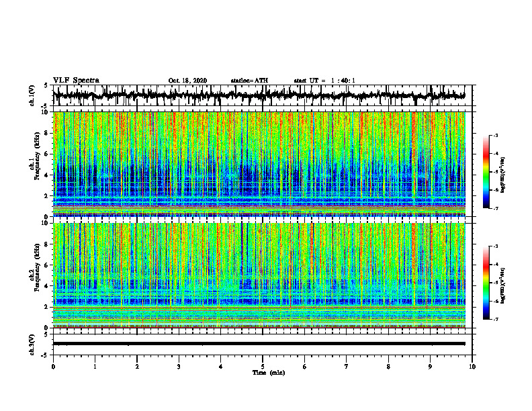Click the "Time (min)" axis title

pos(269,373)
